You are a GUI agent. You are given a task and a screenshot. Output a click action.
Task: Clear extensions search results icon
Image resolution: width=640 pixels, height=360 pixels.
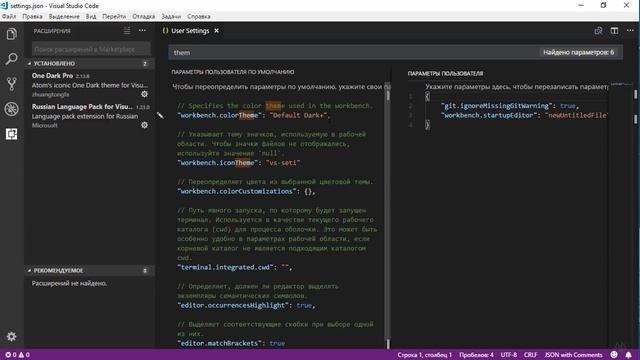[127, 31]
